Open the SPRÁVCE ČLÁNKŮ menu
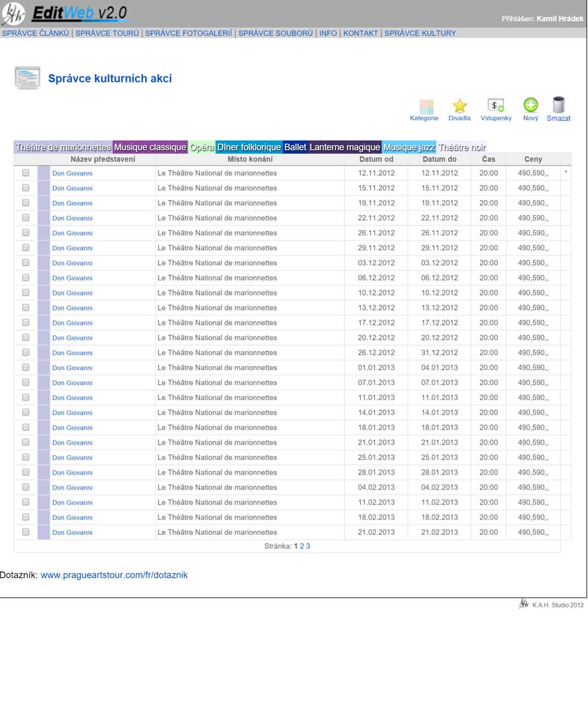 tap(35, 33)
